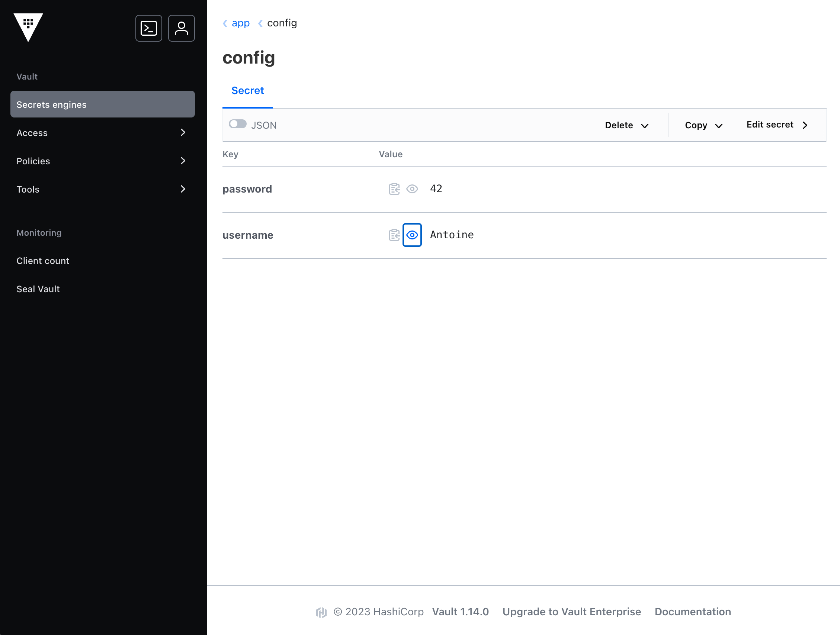Click the value 42
This screenshot has height=635, width=840.
click(436, 188)
